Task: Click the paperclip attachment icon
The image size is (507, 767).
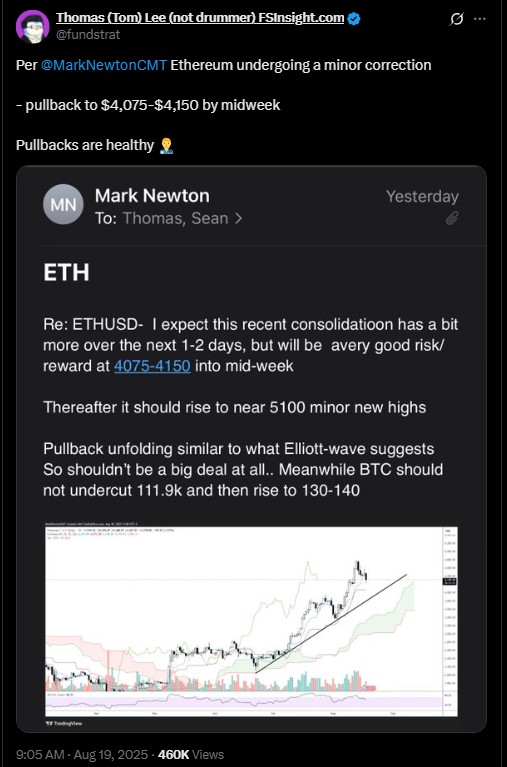Action: [451, 218]
